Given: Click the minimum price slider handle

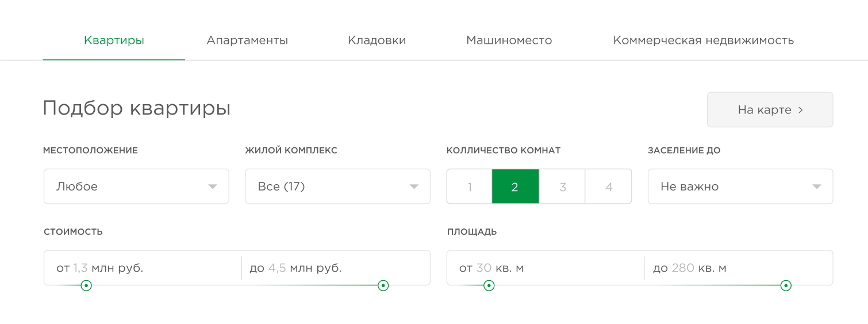Looking at the screenshot, I should pos(86,285).
